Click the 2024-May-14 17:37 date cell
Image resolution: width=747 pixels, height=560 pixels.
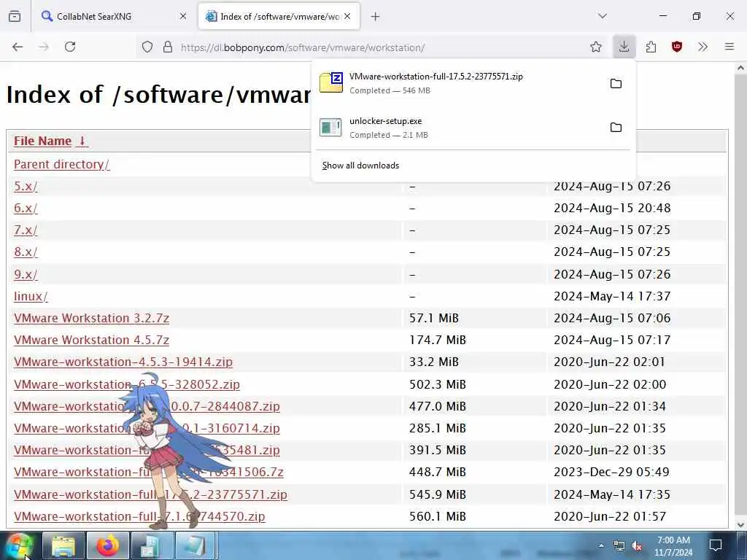(x=612, y=297)
